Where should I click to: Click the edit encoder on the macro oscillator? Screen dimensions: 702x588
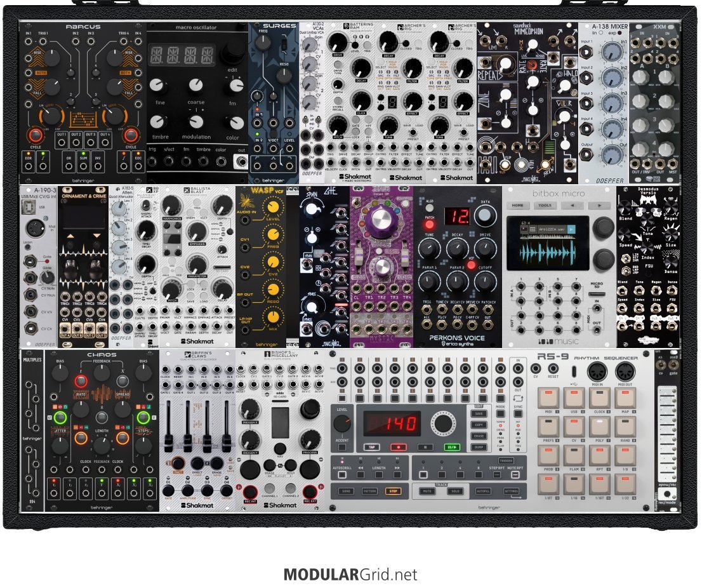pos(232,53)
